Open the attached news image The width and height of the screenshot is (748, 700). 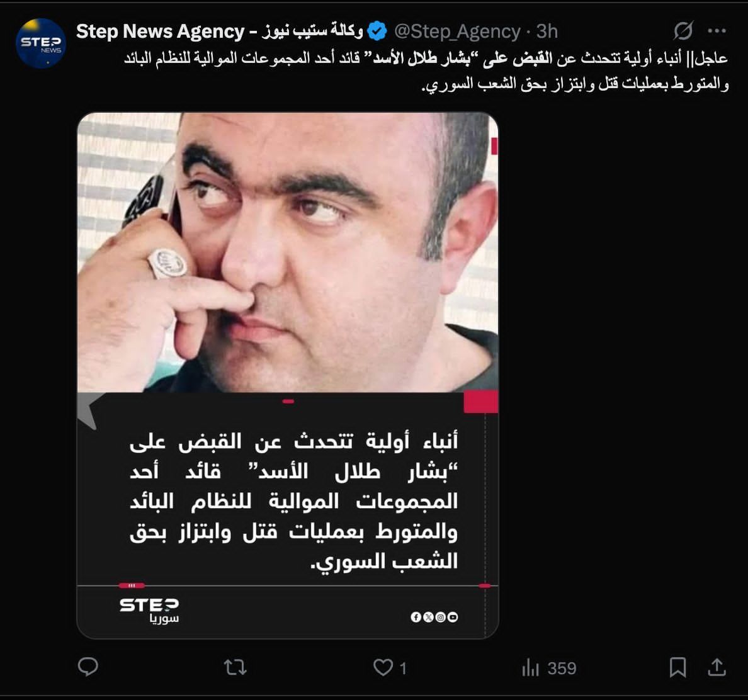288,375
